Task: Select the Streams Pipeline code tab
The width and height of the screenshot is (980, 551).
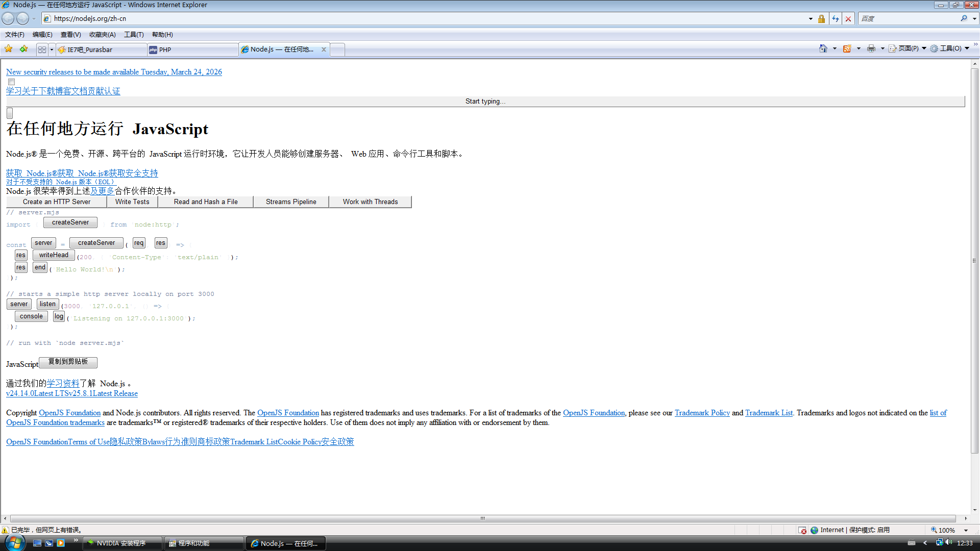Action: click(291, 202)
